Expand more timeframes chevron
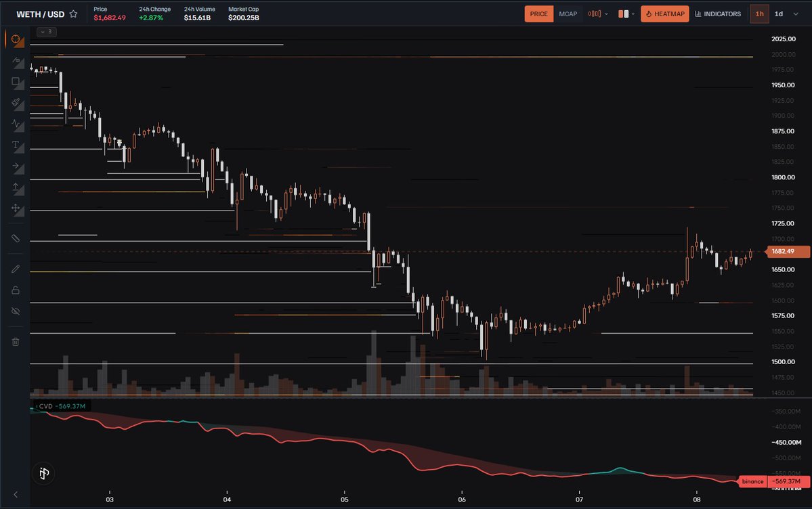 [x=796, y=14]
